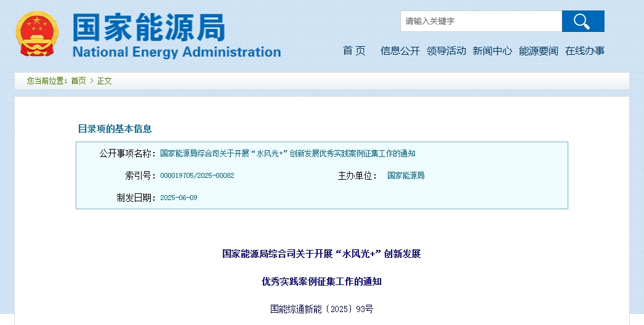The width and height of the screenshot is (644, 325).
Task: Click the 国家能源局 site title
Action: 148,27
